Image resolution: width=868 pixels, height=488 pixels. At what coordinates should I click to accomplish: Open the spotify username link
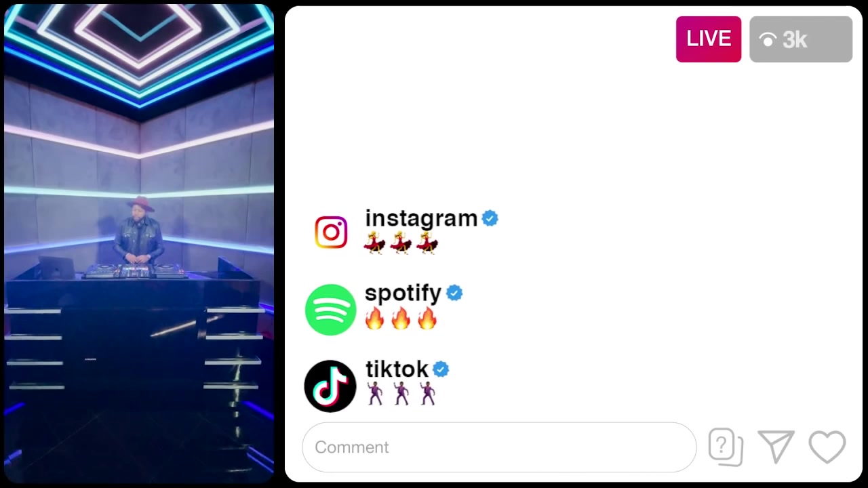coord(403,293)
